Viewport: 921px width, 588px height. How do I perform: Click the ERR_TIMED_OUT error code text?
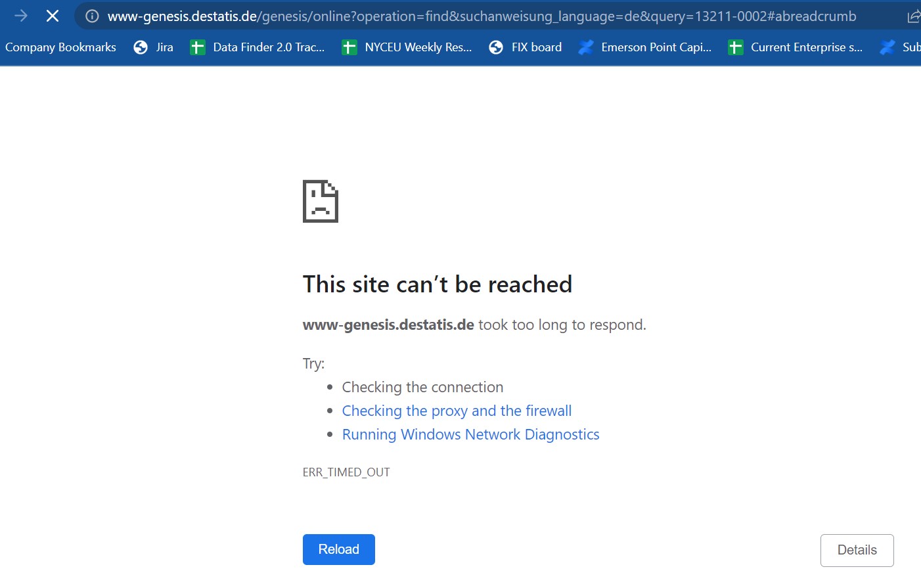[x=346, y=472]
